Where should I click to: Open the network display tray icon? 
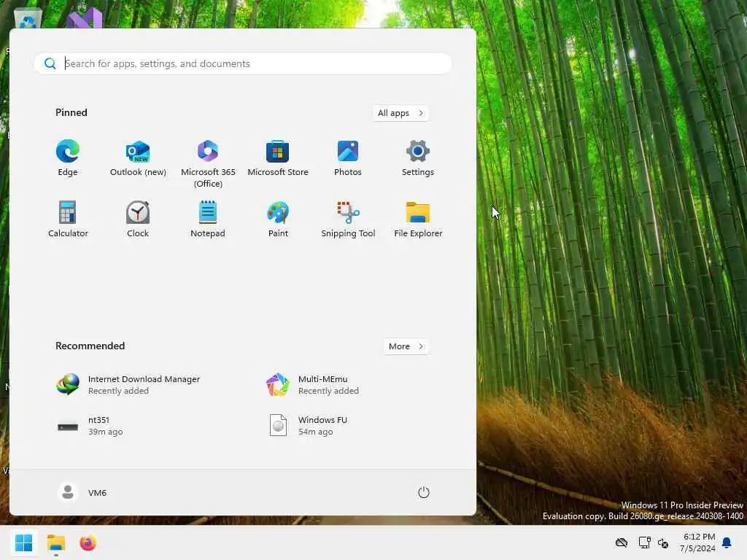point(645,542)
